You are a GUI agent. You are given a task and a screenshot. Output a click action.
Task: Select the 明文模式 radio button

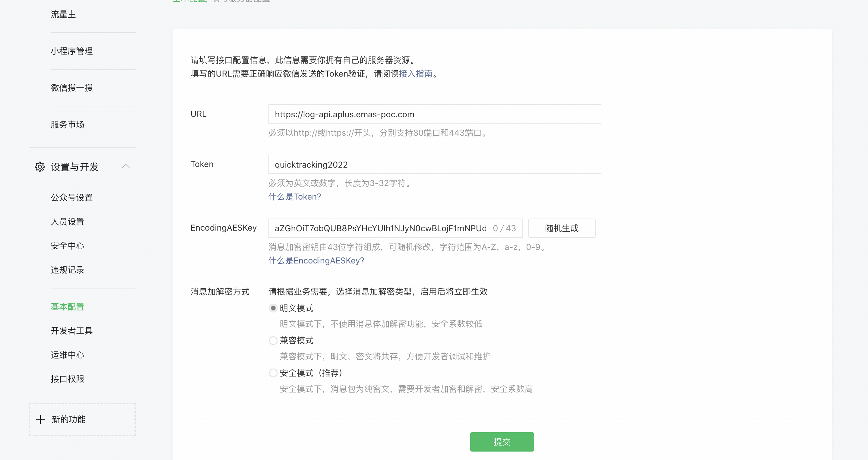coord(273,308)
